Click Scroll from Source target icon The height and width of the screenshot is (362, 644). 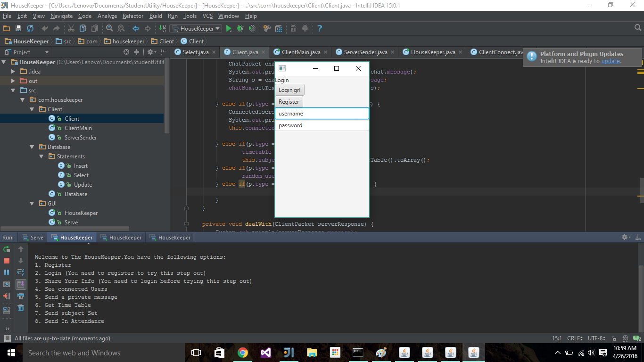tap(126, 52)
